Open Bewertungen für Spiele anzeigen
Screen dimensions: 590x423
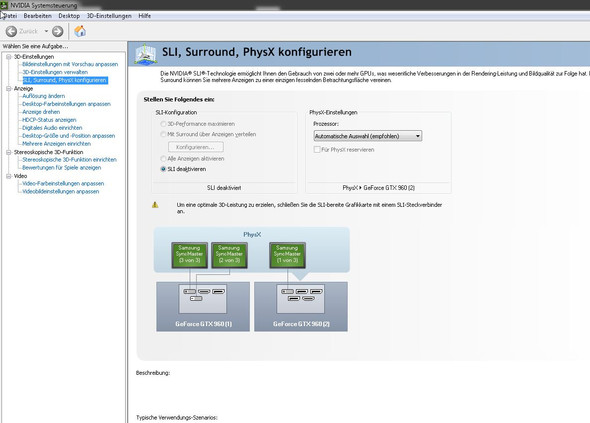coord(62,167)
